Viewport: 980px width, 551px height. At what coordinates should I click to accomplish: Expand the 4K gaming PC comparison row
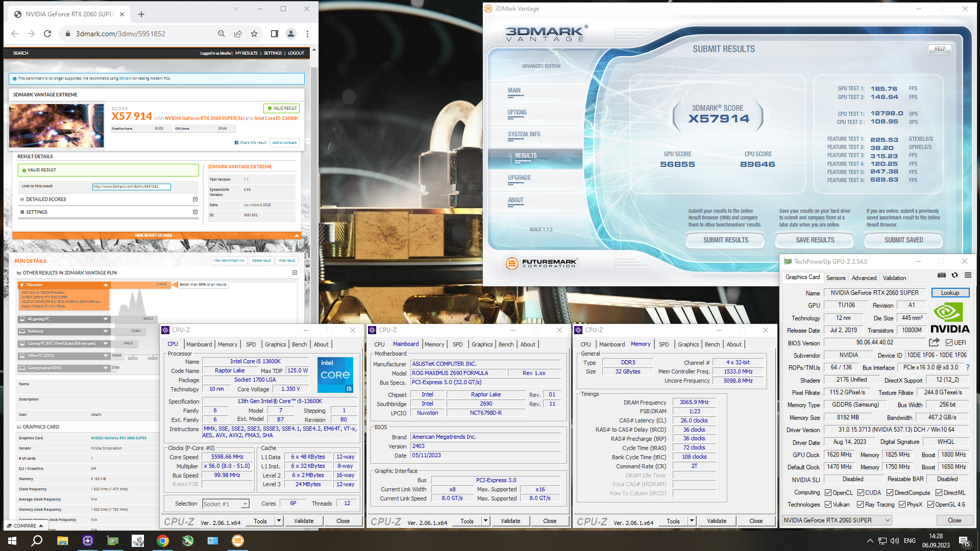pyautogui.click(x=106, y=319)
